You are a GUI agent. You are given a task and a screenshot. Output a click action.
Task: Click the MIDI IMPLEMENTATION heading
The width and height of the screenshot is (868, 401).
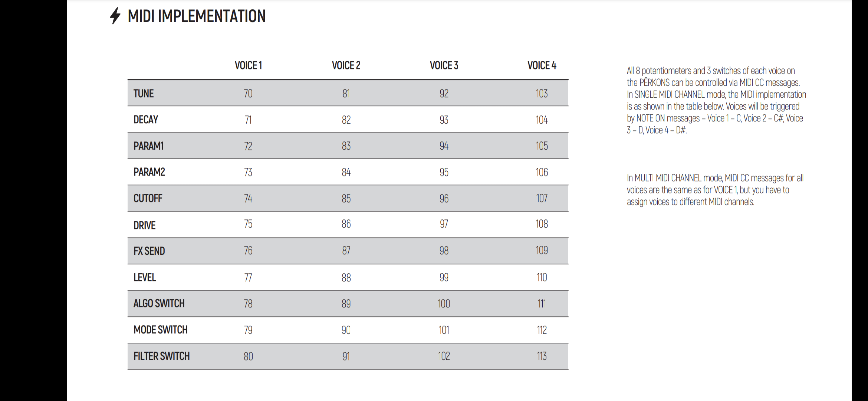point(197,16)
